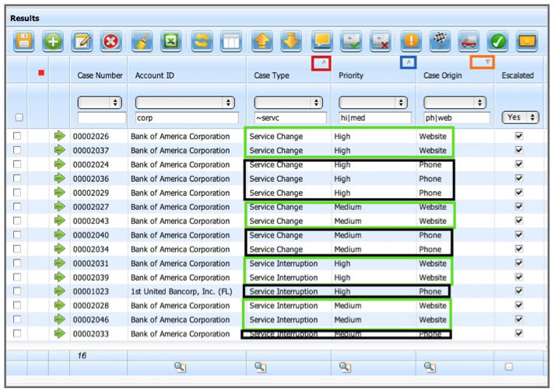Click the Escalated column header

(518, 75)
